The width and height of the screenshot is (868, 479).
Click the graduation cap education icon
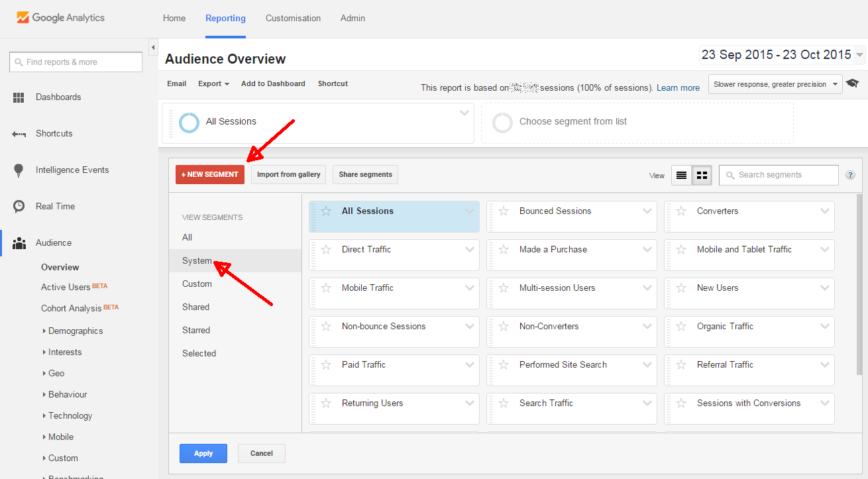(852, 83)
